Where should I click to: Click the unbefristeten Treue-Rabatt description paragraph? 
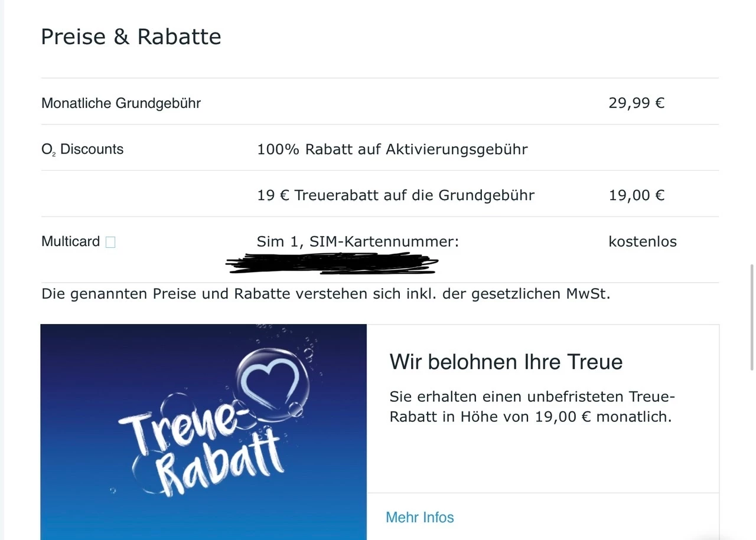pyautogui.click(x=530, y=407)
